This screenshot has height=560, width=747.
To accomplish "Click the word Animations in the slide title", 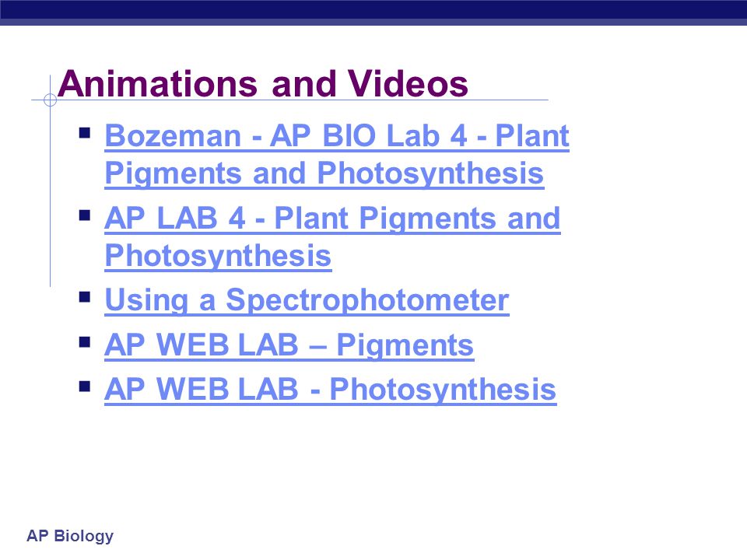I will pyautogui.click(x=158, y=84).
